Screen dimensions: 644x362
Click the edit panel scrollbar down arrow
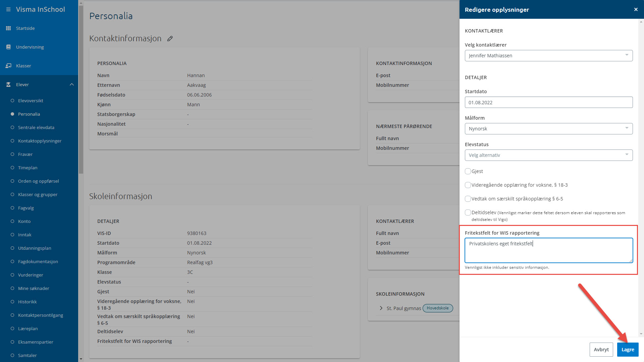(641, 334)
